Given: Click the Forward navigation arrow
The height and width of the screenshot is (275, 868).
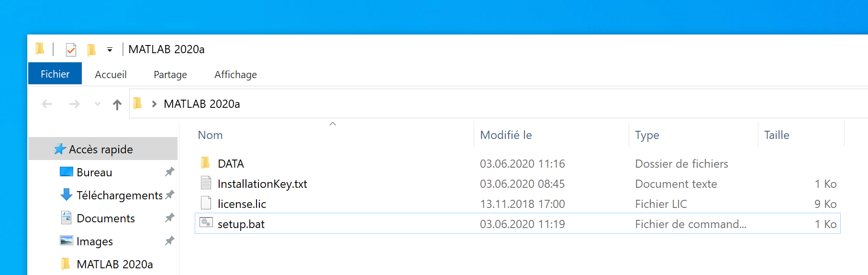Looking at the screenshot, I should [x=74, y=104].
